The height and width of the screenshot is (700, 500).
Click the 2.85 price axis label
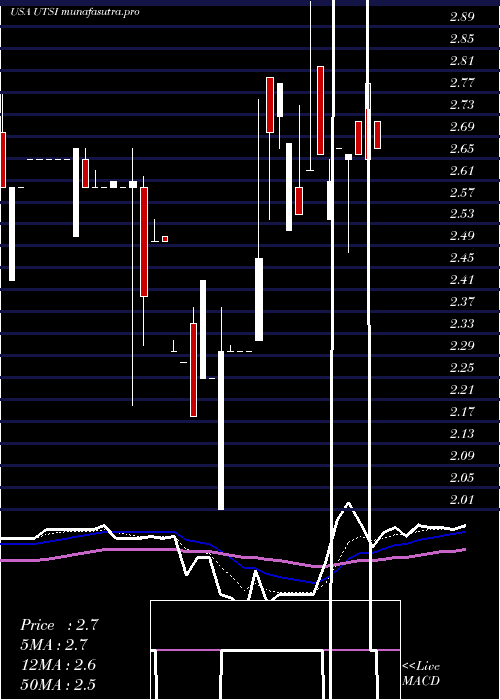(462, 39)
